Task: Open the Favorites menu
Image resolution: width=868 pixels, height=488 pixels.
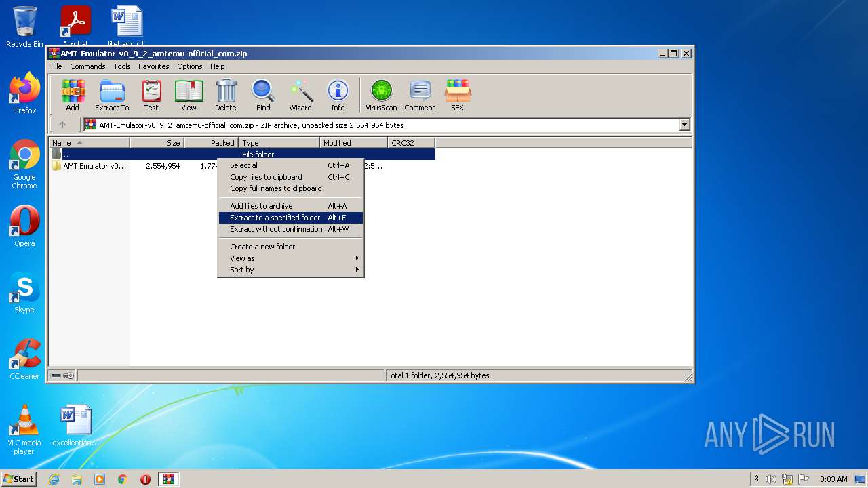Action: (154, 66)
